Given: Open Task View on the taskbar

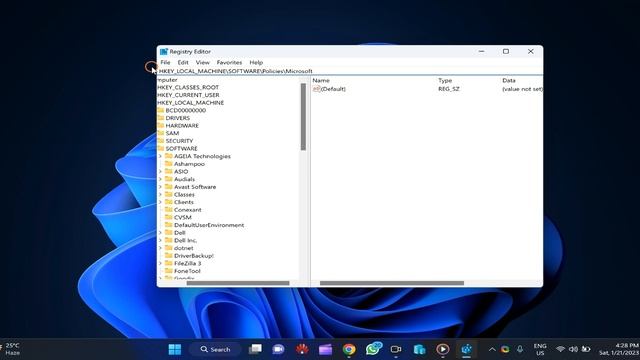Looking at the screenshot, I should 255,349.
